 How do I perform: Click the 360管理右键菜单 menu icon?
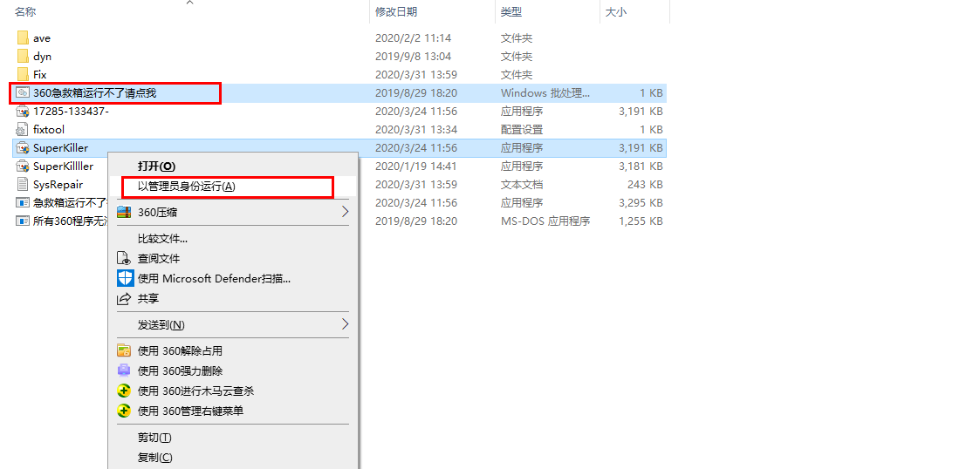click(x=124, y=411)
